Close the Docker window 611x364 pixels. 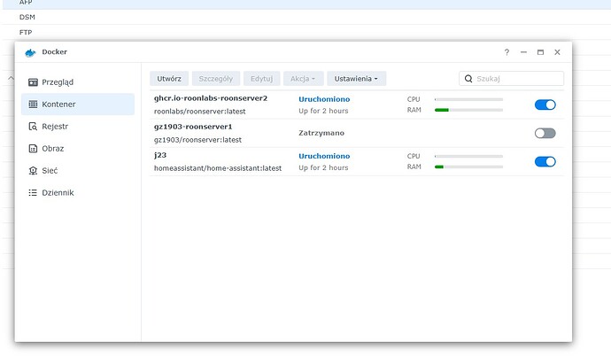coord(557,52)
